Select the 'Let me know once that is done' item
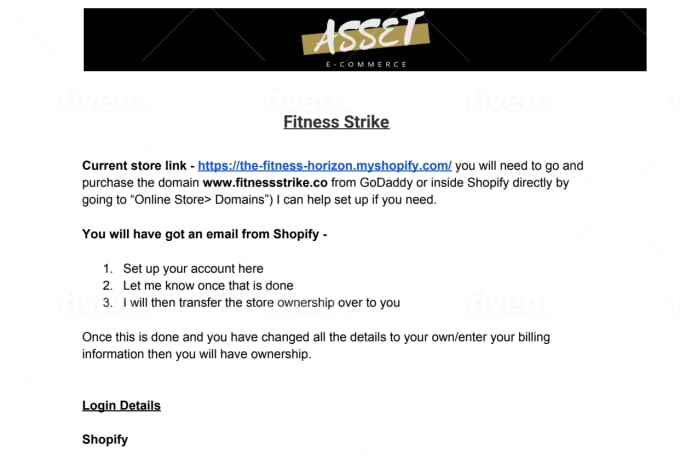 click(208, 285)
